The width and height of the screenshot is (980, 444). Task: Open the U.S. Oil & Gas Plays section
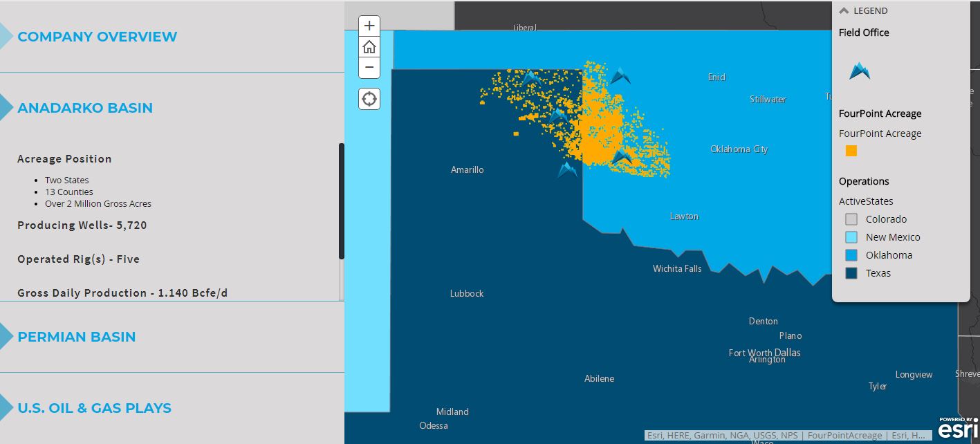[94, 408]
